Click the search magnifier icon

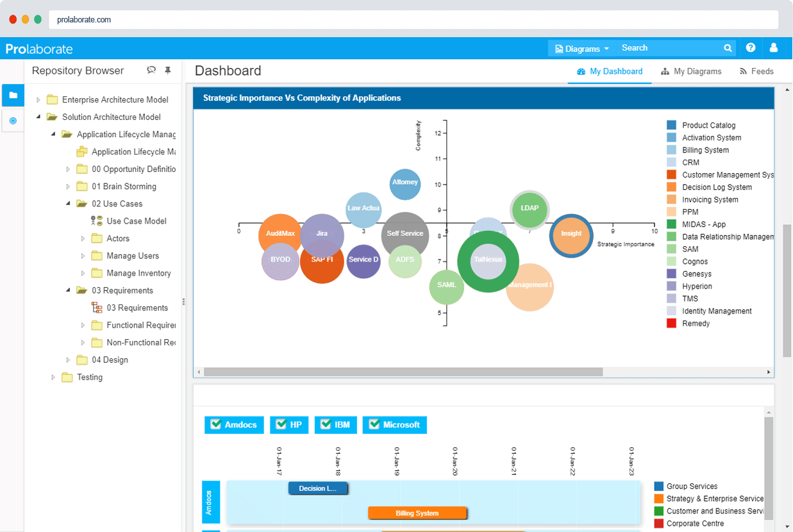[x=728, y=48]
